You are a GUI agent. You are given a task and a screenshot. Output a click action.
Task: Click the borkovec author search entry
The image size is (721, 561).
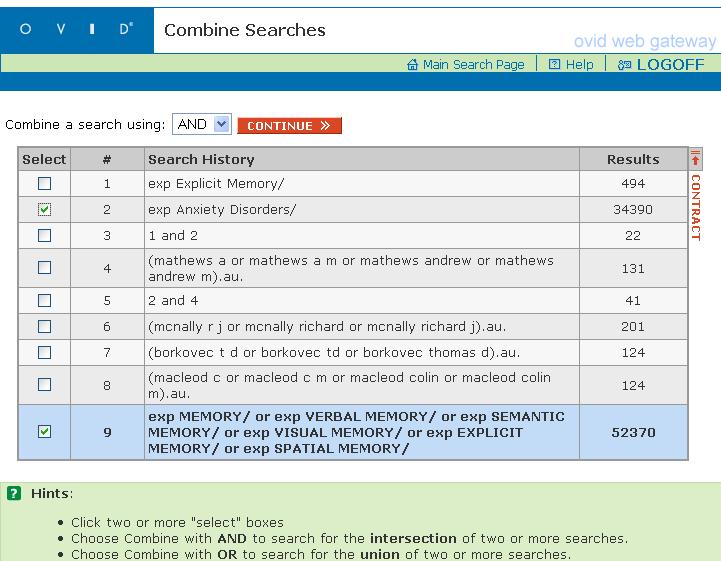[x=334, y=352]
